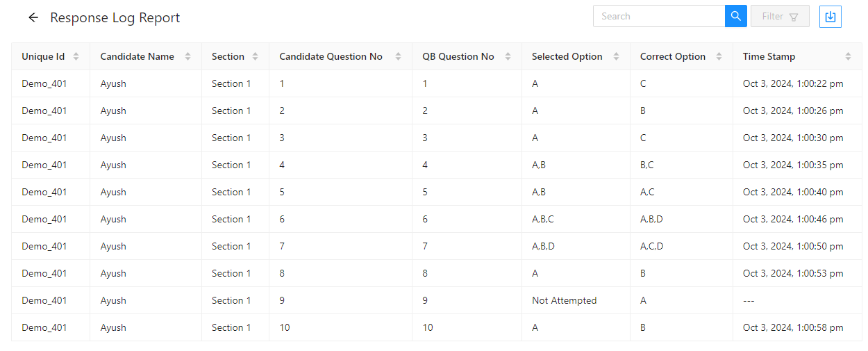Sort by Section column arrows

pos(256,56)
